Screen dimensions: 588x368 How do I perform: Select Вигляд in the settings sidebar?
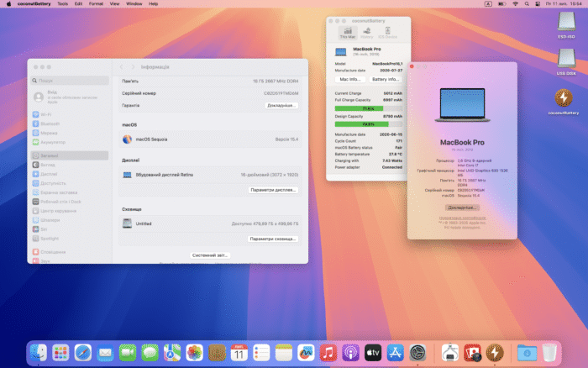(x=70, y=165)
